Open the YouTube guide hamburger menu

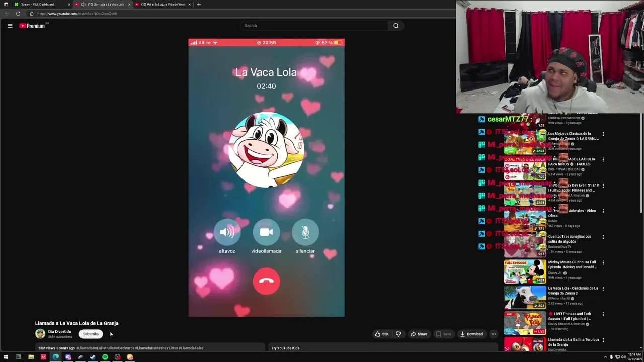coord(10,26)
